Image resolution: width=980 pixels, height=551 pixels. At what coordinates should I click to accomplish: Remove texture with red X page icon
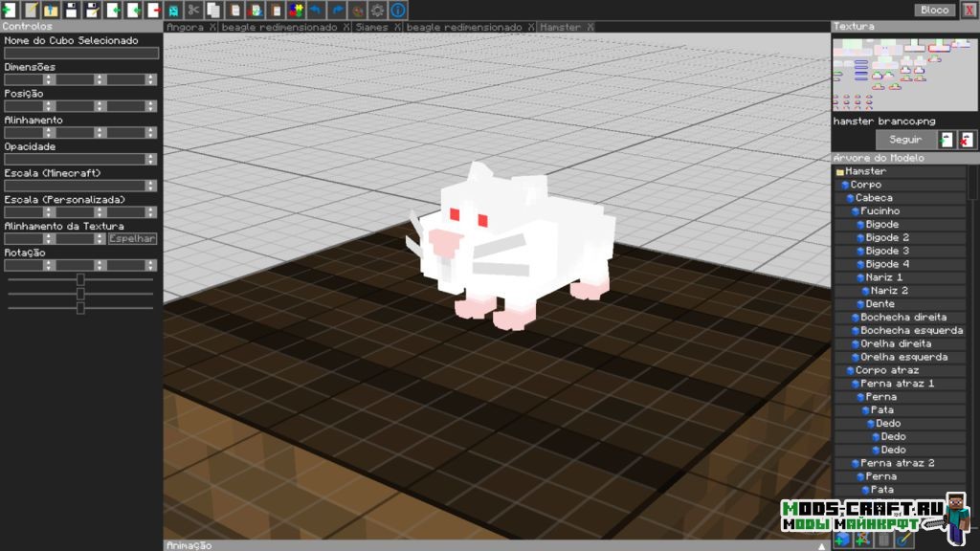[x=968, y=140]
